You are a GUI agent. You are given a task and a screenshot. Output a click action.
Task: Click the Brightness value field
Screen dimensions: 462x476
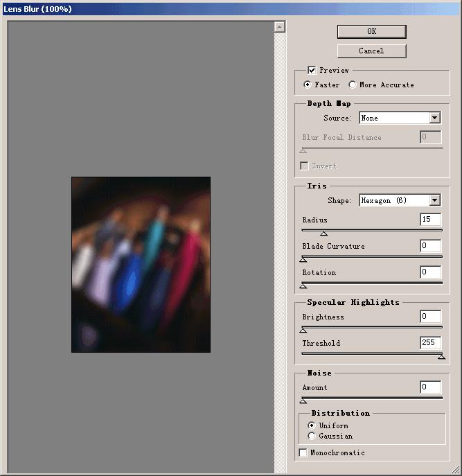[x=430, y=317]
